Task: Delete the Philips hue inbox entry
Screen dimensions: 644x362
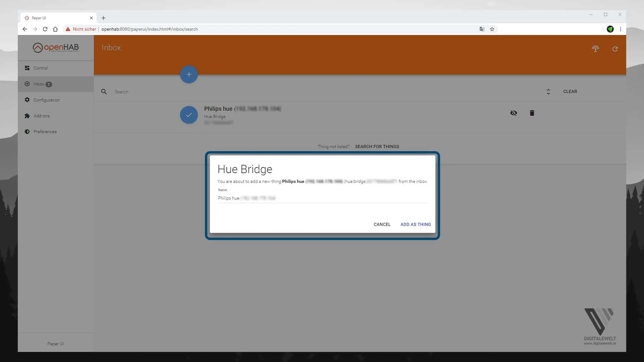Action: [532, 113]
